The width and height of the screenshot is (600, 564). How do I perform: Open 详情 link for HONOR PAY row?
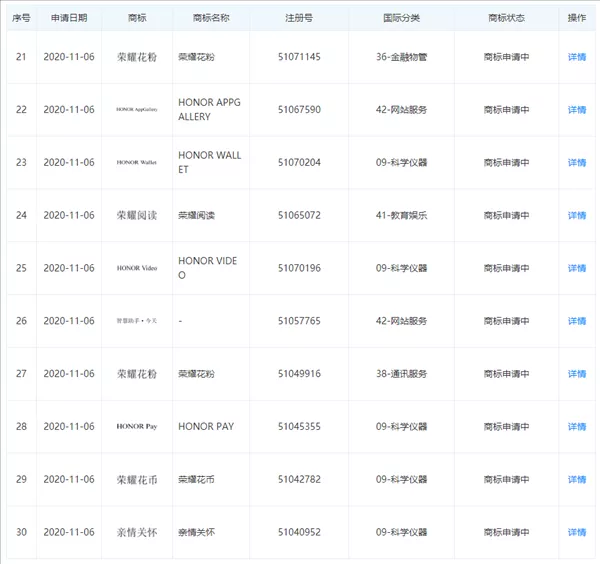[x=577, y=427]
